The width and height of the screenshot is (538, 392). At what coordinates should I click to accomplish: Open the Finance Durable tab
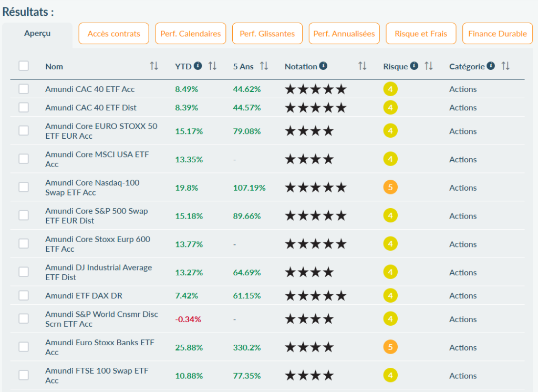coord(498,34)
